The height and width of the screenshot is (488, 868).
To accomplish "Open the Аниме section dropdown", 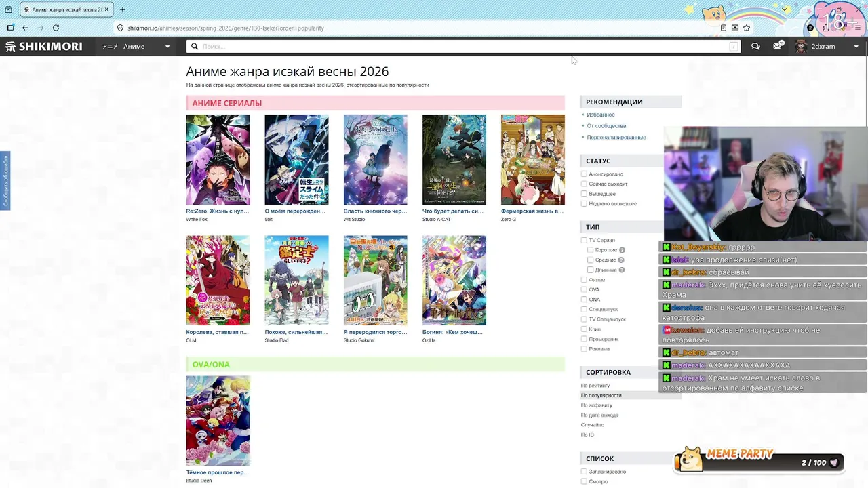I will tap(136, 46).
